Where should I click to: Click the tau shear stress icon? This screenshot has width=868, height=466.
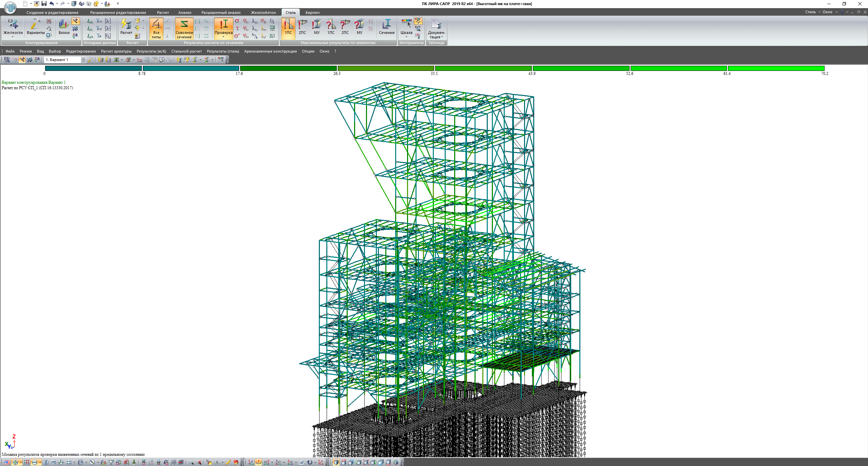[237, 28]
